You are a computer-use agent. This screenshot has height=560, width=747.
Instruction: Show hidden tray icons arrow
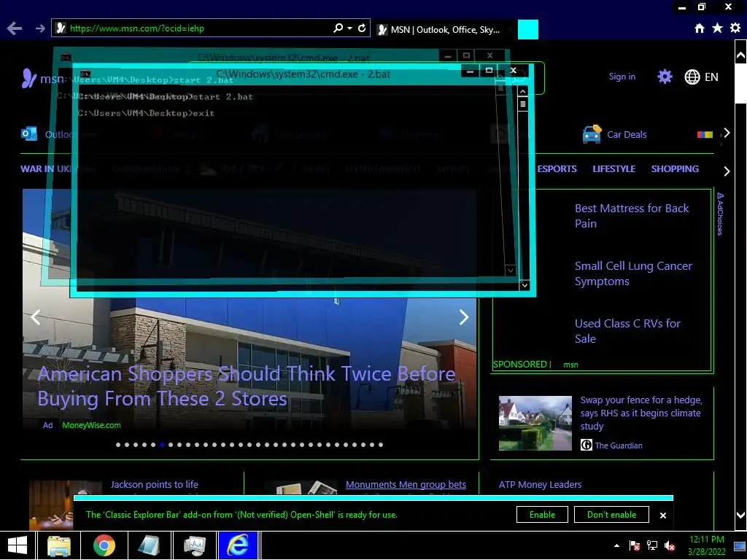pyautogui.click(x=617, y=545)
